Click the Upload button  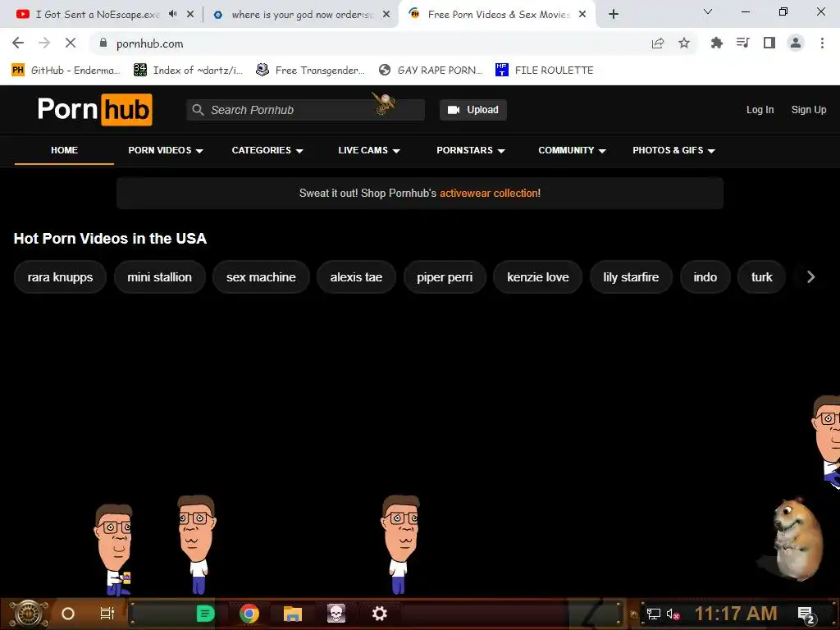point(473,110)
